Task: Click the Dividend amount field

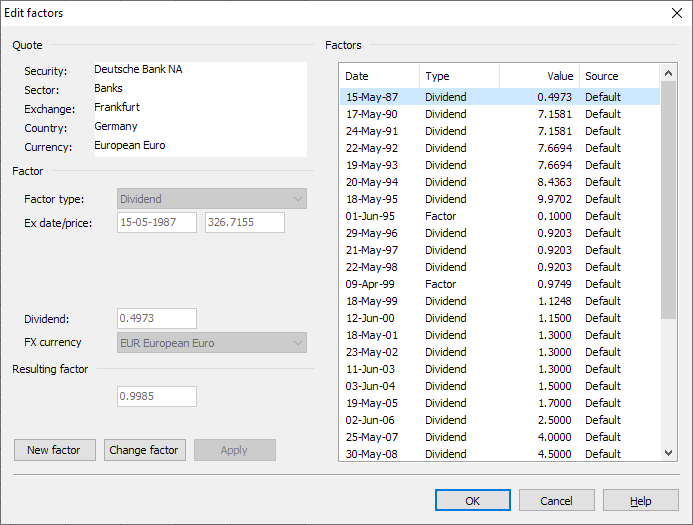Action: 157,319
